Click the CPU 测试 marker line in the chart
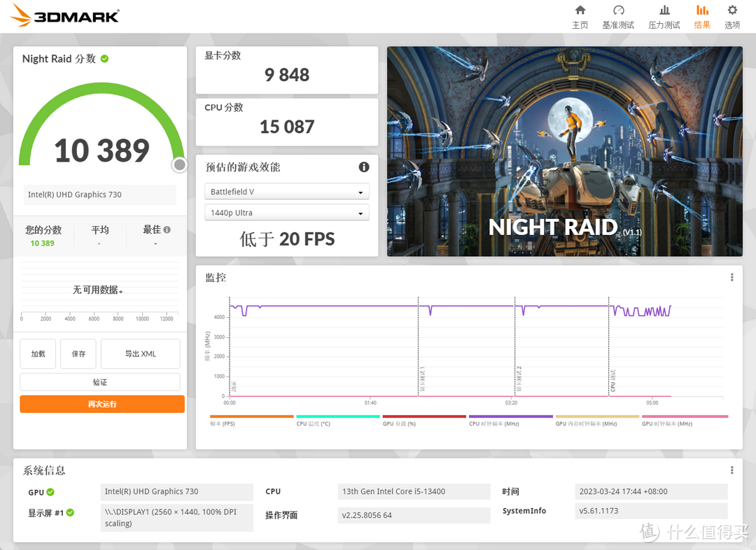Screen dimensions: 756x550 [x=609, y=347]
